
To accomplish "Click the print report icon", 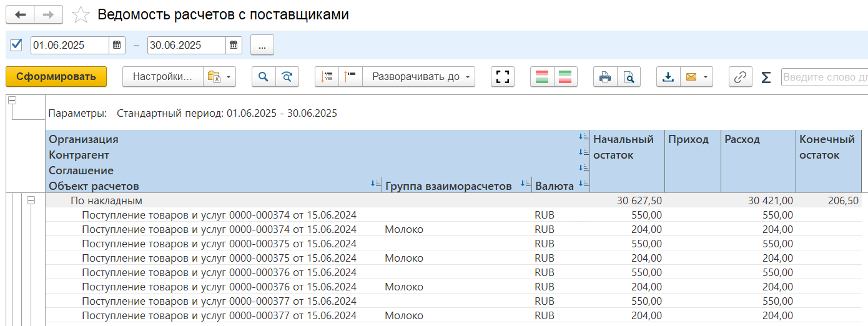I will pos(604,77).
